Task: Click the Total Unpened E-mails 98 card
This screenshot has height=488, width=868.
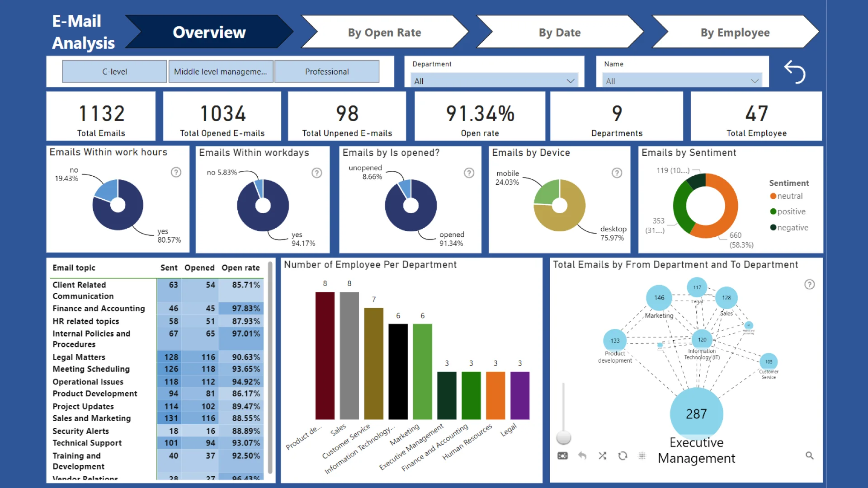Action: click(347, 116)
